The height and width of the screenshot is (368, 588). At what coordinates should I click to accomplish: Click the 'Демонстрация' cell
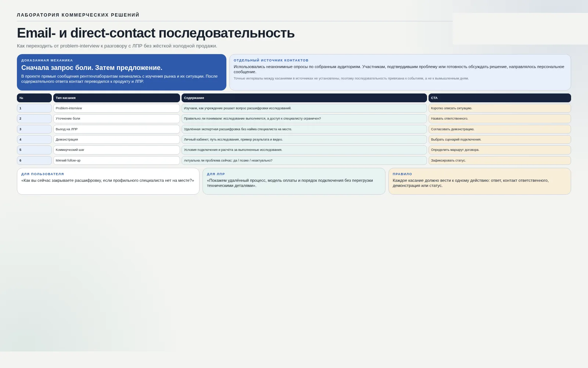[x=116, y=139]
